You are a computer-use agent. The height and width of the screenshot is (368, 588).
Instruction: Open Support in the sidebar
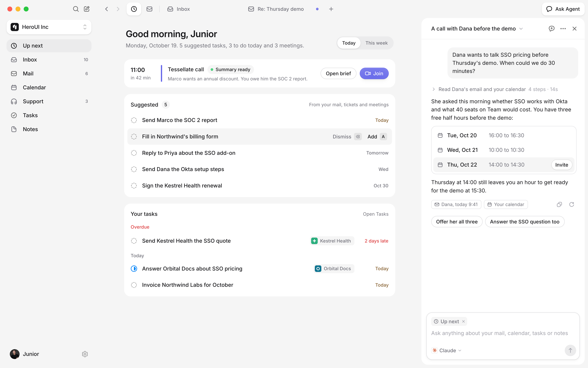49,101
